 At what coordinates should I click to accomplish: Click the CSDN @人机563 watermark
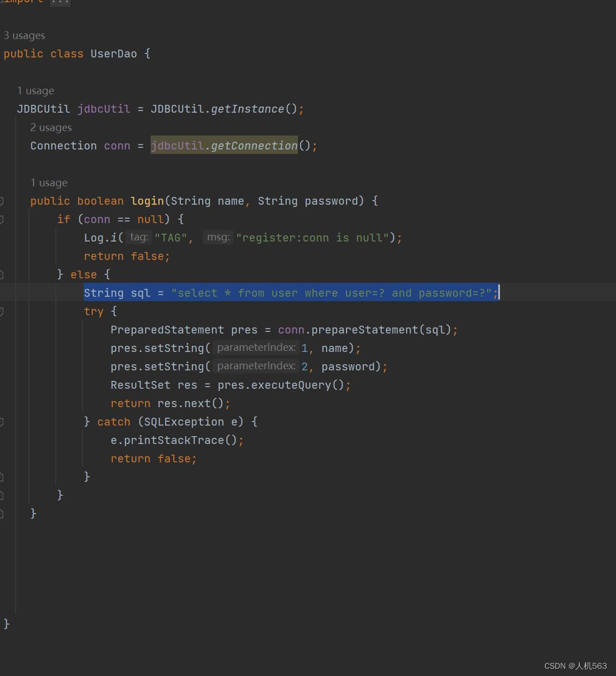575,665
